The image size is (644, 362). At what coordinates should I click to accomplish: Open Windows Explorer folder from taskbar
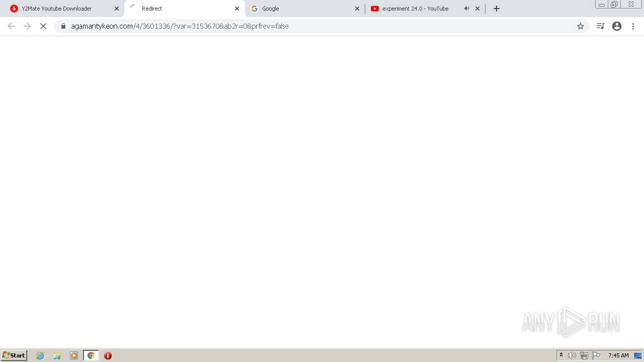[x=57, y=355]
